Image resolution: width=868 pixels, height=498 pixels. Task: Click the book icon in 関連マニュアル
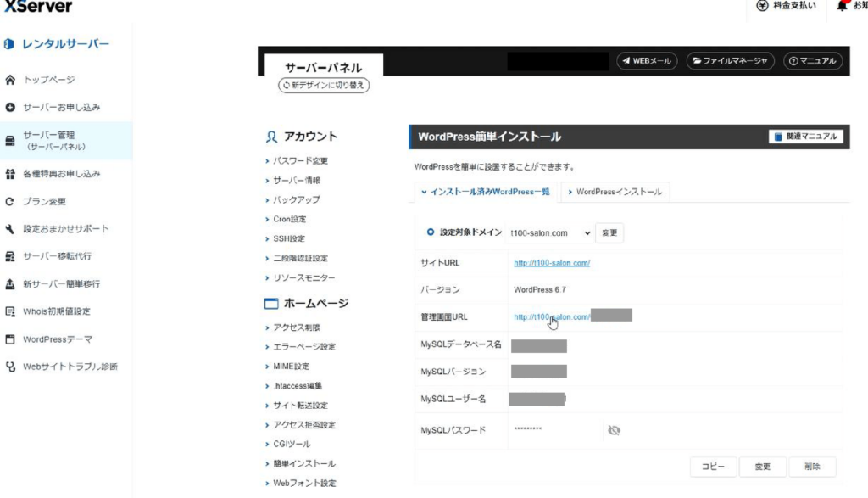[x=778, y=137]
